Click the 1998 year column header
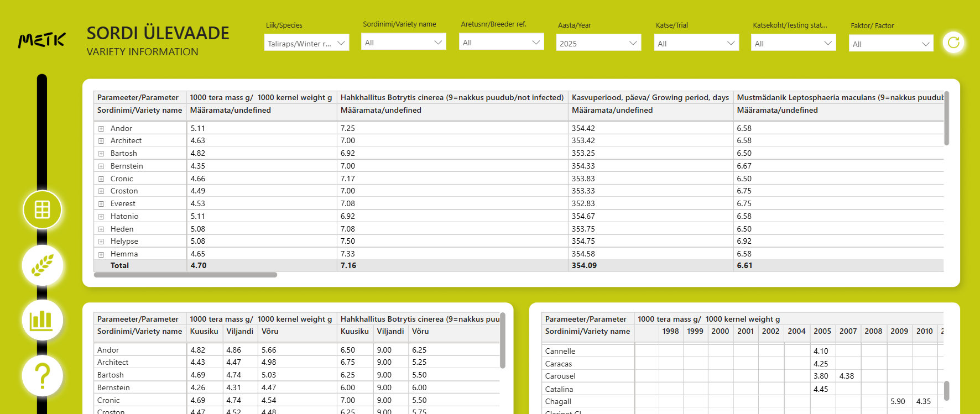 pos(670,331)
